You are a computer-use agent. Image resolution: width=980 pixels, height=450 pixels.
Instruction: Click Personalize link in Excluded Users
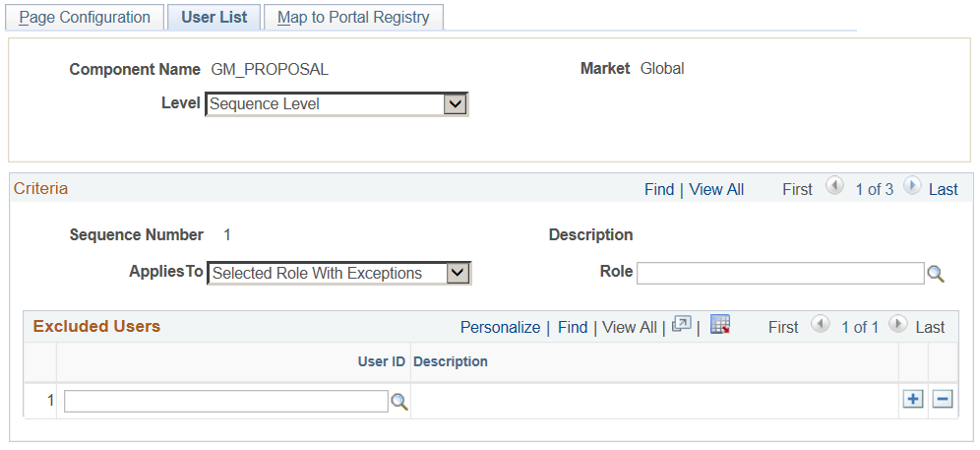[x=500, y=327]
